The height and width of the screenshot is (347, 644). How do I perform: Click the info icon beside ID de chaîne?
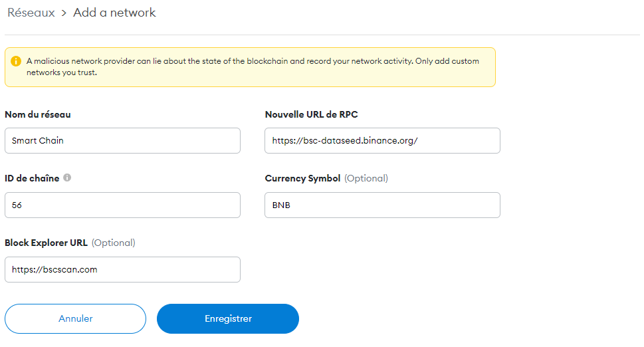67,178
